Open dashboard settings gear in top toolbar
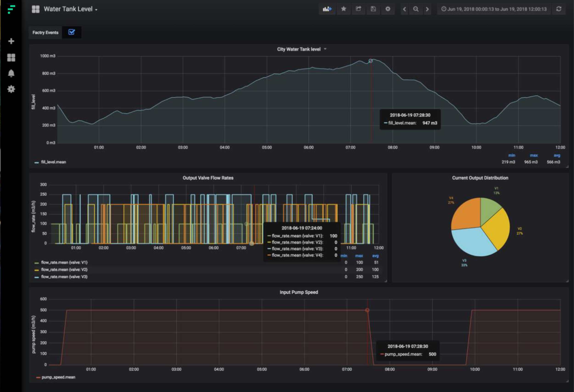This screenshot has height=392, width=574. tap(388, 9)
